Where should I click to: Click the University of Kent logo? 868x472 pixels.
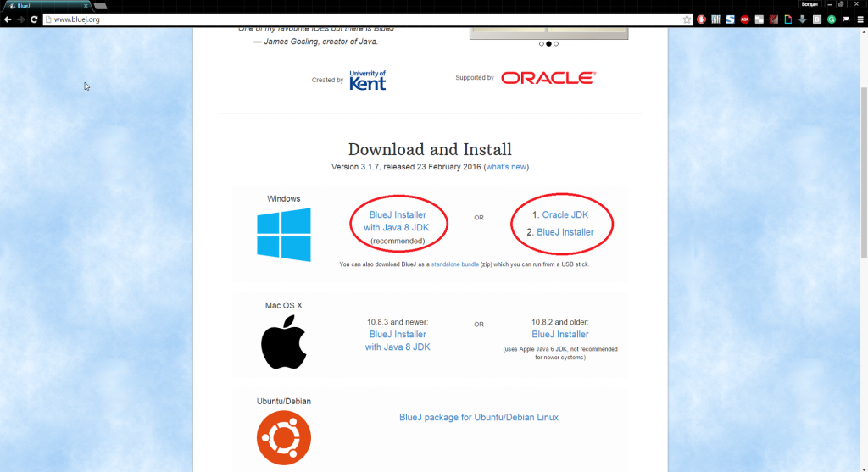368,81
